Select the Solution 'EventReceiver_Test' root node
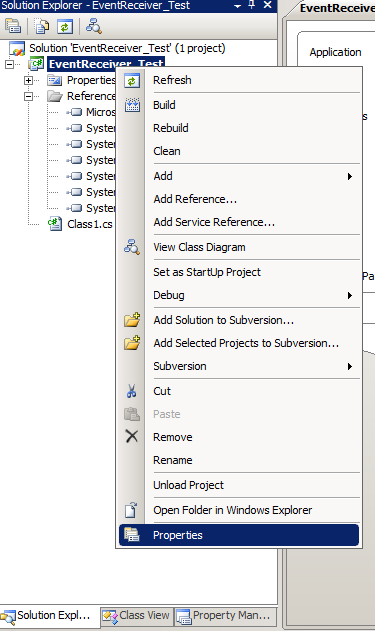This screenshot has width=375, height=631. point(127,48)
